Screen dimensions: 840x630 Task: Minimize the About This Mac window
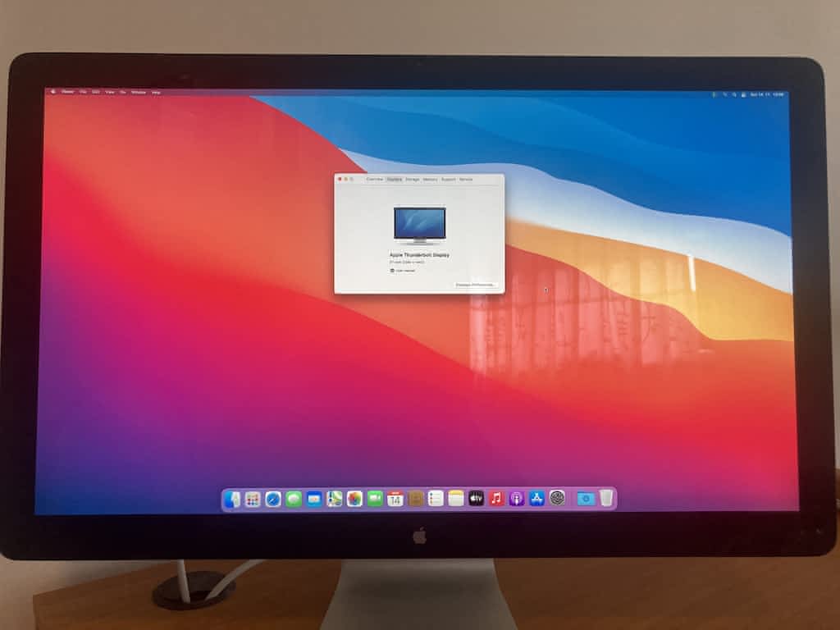pyautogui.click(x=345, y=179)
